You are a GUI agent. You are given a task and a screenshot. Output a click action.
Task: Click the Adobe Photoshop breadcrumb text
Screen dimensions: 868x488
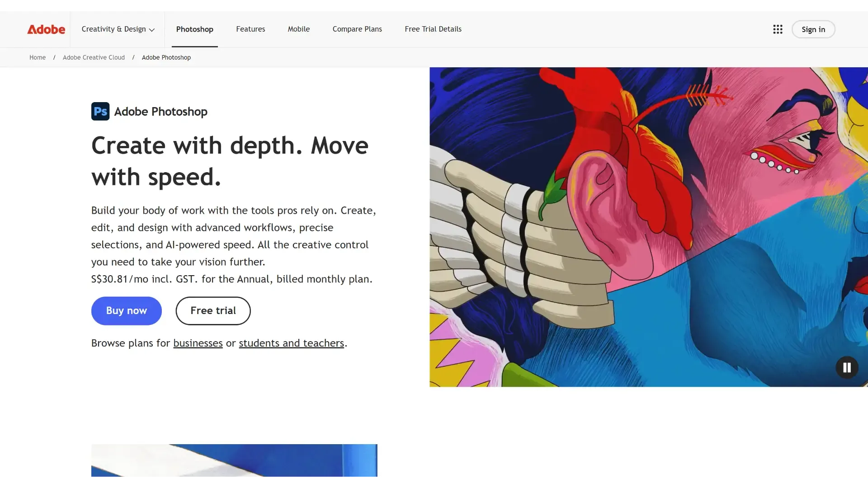coord(166,57)
